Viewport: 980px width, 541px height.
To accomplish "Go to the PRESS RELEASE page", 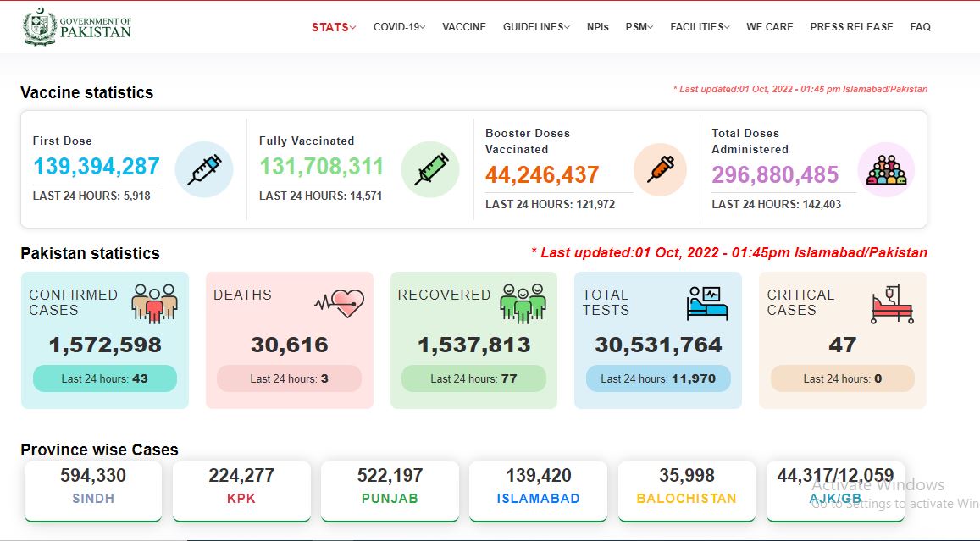I will point(851,27).
